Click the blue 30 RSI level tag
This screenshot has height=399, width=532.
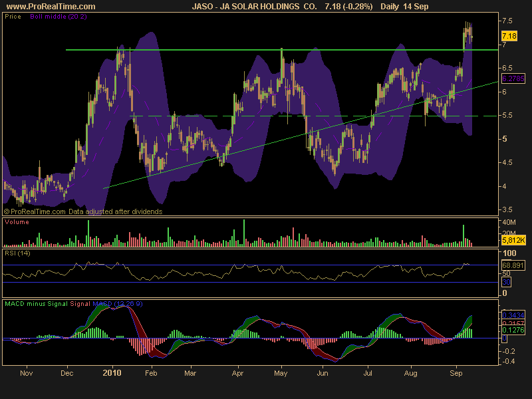click(x=506, y=282)
